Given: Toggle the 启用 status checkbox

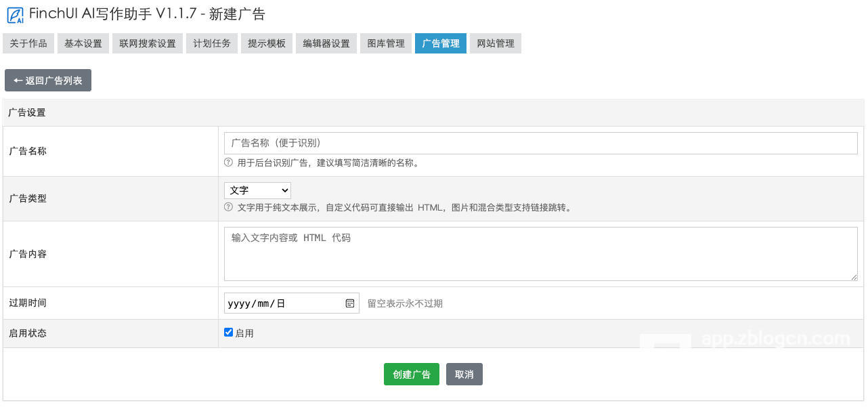Looking at the screenshot, I should coord(229,333).
